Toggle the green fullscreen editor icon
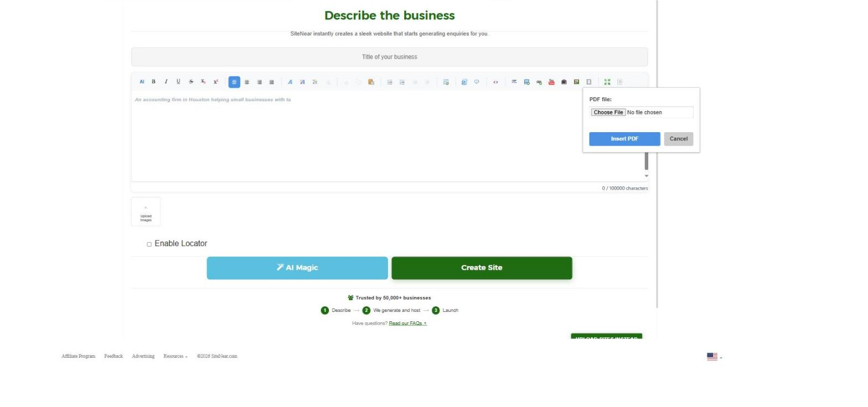The height and width of the screenshot is (407, 868). 607,82
